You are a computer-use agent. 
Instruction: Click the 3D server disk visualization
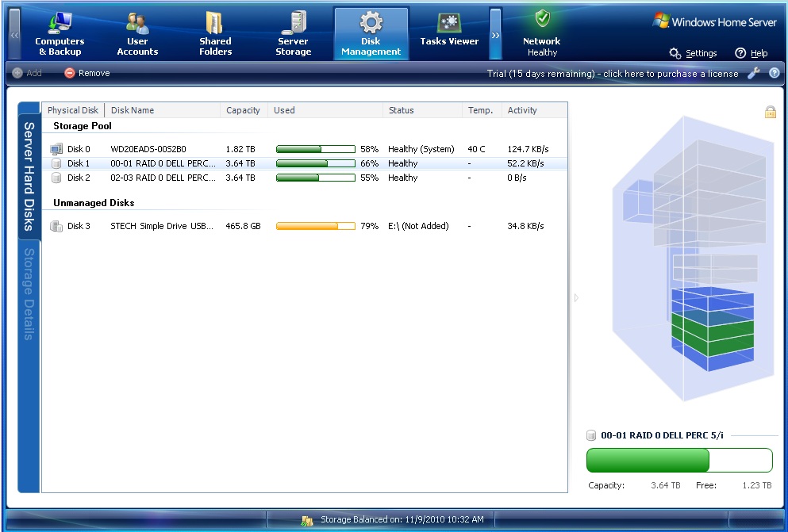[x=694, y=258]
